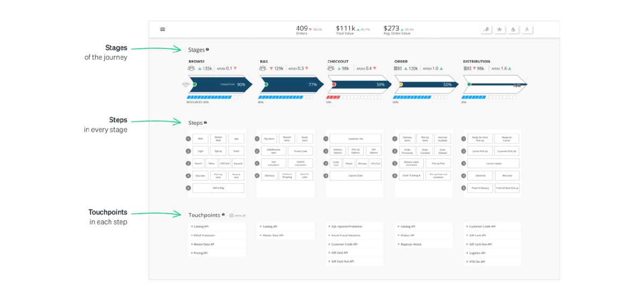Select the Bag stage arrow showing 77%
Image resolution: width=644 pixels, height=303 pixels.
[x=290, y=84]
